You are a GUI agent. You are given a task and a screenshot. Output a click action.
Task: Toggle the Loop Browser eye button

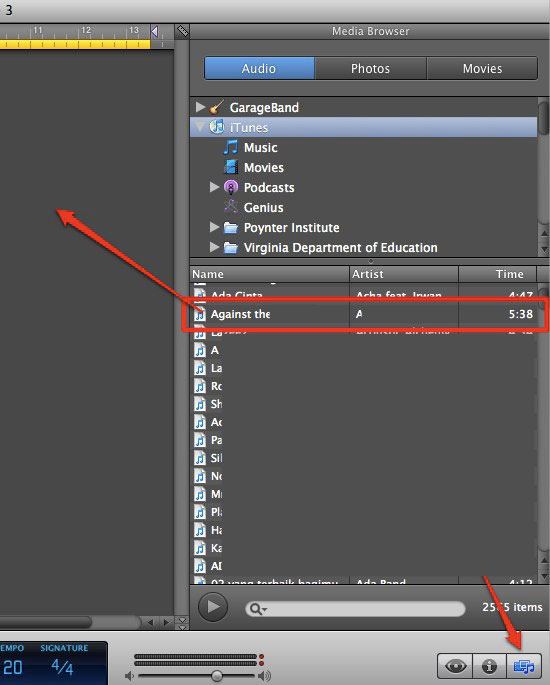click(455, 666)
